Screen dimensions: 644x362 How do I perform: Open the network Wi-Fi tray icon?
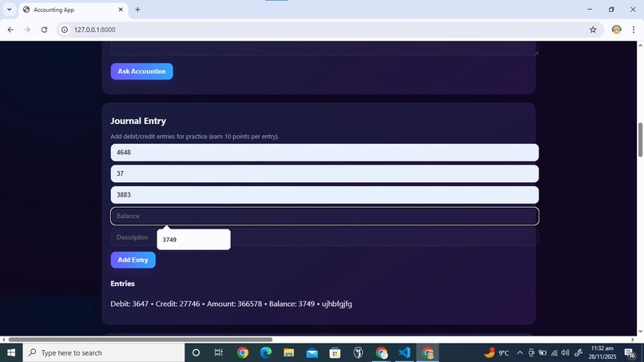point(554,352)
